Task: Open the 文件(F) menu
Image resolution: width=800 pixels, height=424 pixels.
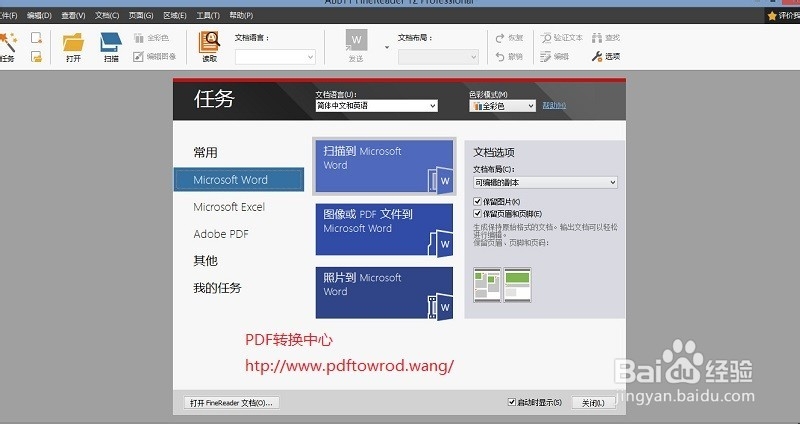Action: coord(8,16)
